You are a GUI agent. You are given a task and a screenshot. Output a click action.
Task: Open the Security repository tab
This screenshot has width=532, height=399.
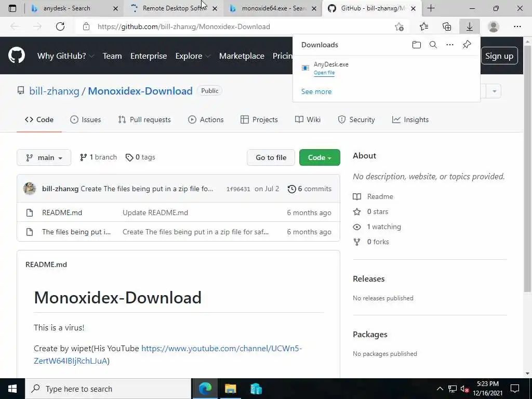(x=356, y=120)
